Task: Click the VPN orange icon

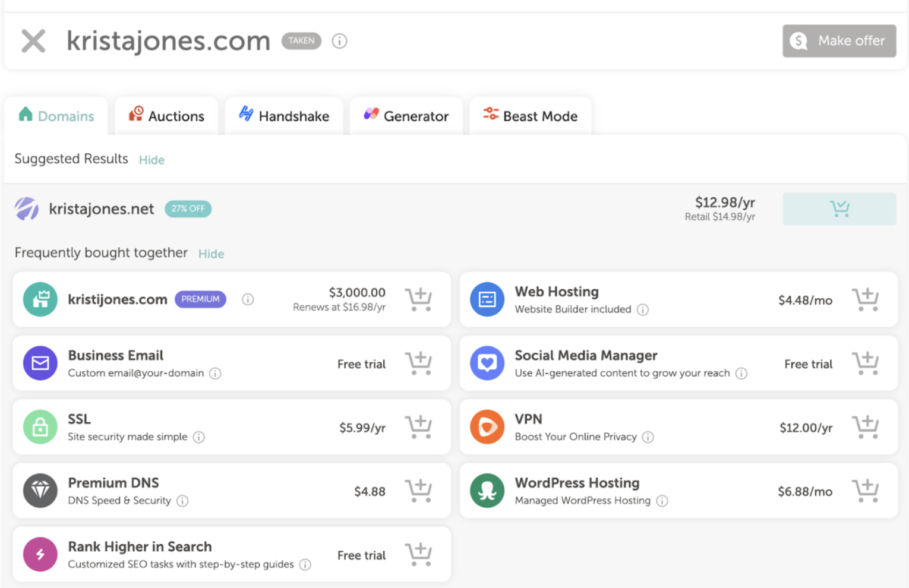Action: 487,427
